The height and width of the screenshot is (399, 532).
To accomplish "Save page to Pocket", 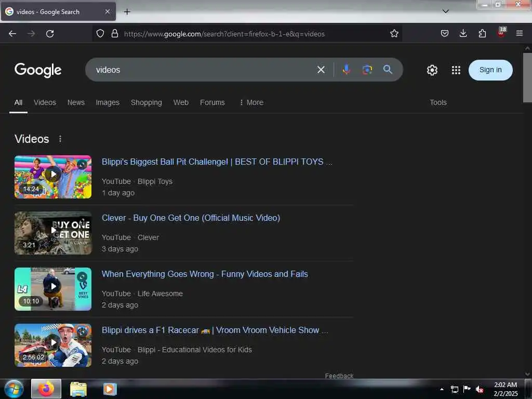I will pyautogui.click(x=445, y=34).
